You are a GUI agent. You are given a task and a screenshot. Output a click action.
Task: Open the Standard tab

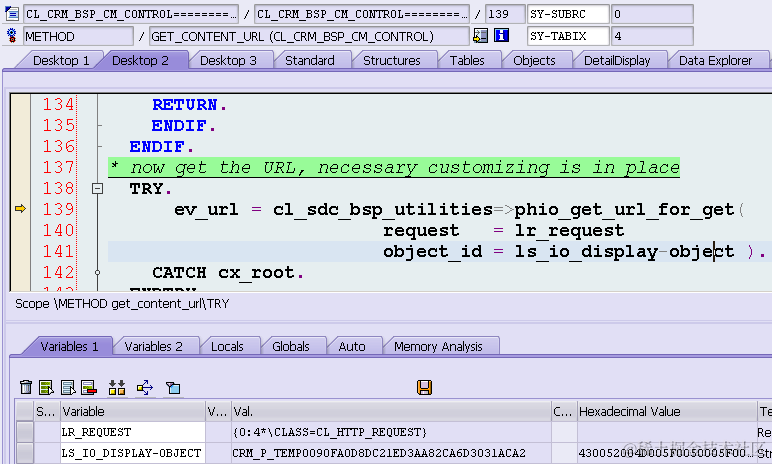click(x=310, y=61)
